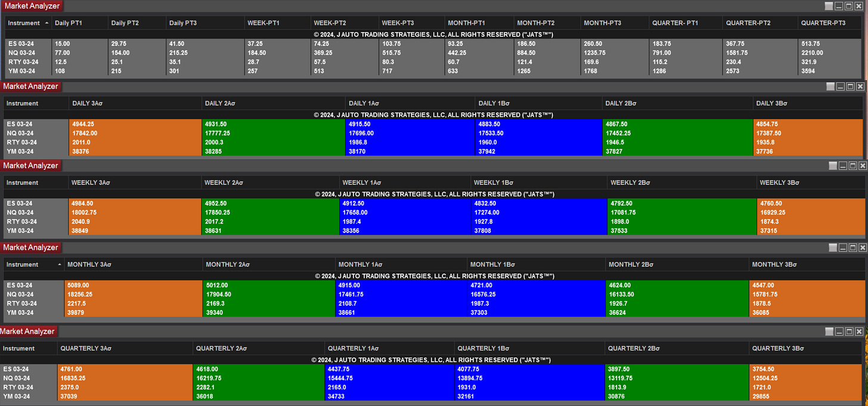Maximize the WEEKLY 3Aσ Market Analyzer window
Viewport: 868px width, 406px height.
click(852, 166)
